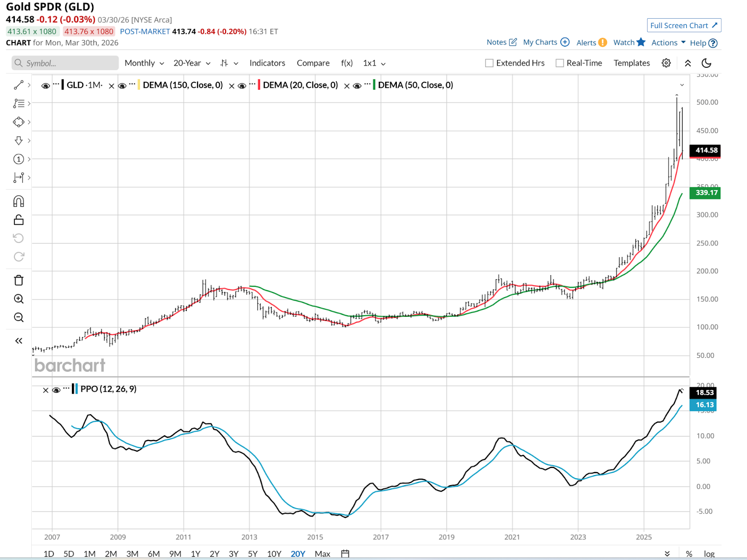
Task: Remove the PPO (12, 26, 9) indicator
Action: coord(45,390)
